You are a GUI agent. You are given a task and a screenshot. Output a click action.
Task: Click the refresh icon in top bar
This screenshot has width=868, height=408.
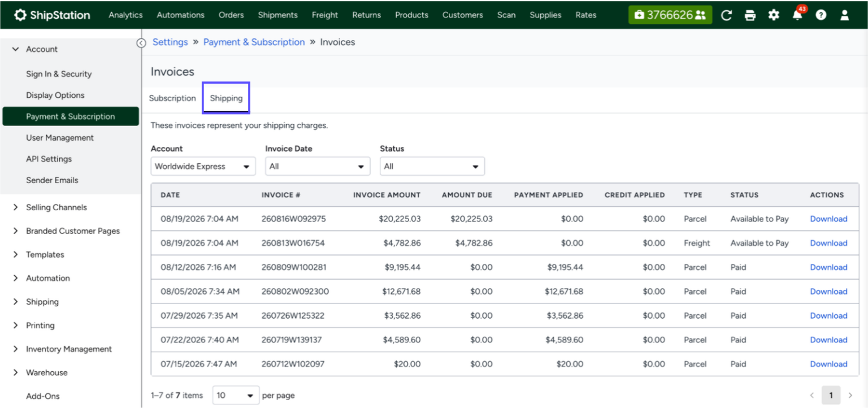(727, 15)
